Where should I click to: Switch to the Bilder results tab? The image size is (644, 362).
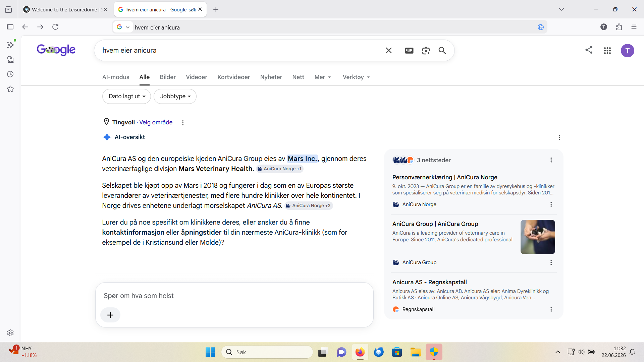168,77
